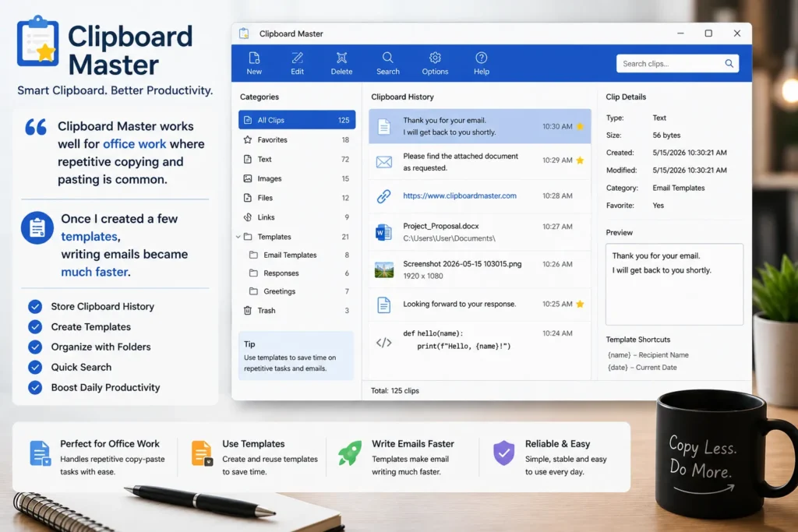Click the Word document icon
Image resolution: width=798 pixels, height=532 pixels.
coord(383,232)
